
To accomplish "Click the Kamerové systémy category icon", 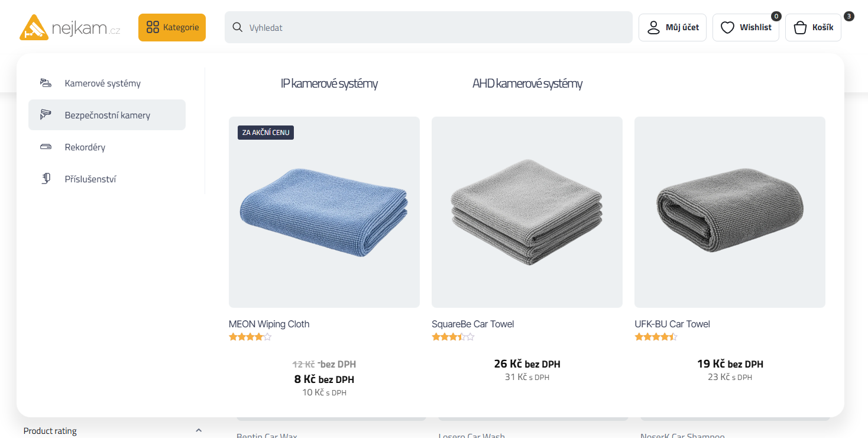I will pos(46,83).
